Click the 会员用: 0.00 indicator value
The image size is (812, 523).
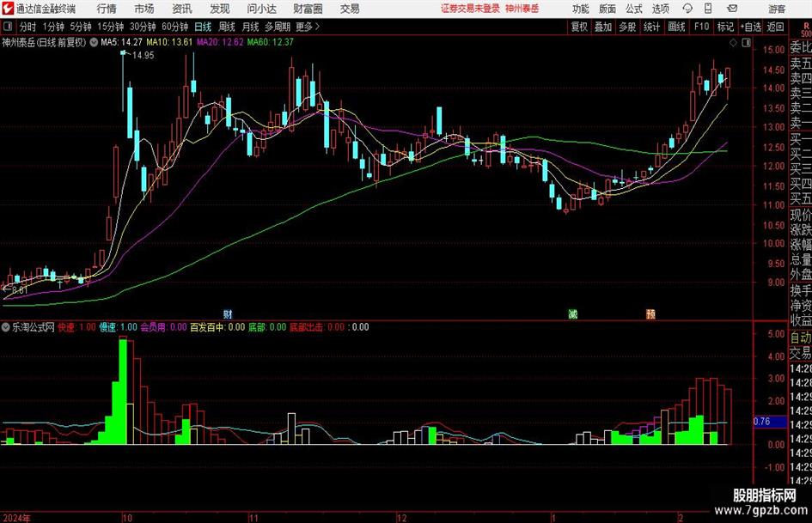[163, 327]
